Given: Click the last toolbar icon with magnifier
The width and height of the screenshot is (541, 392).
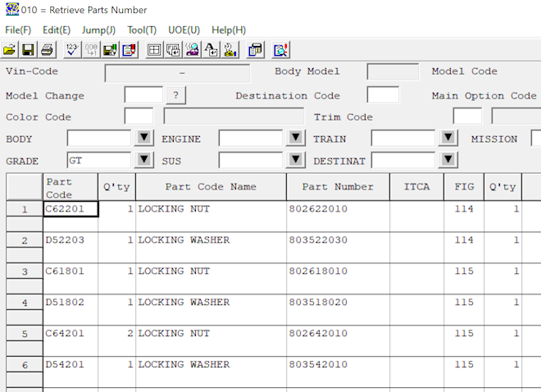Looking at the screenshot, I should (280, 49).
